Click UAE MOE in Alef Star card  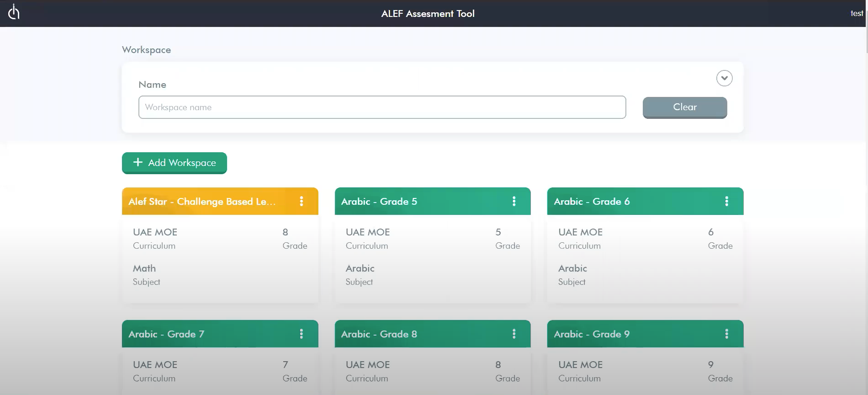coord(155,232)
